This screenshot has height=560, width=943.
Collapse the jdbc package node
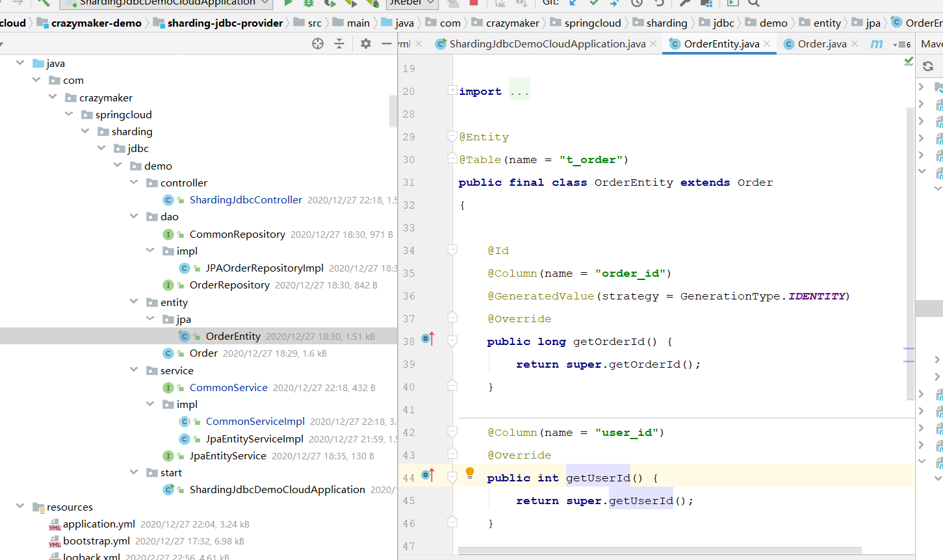[101, 147]
